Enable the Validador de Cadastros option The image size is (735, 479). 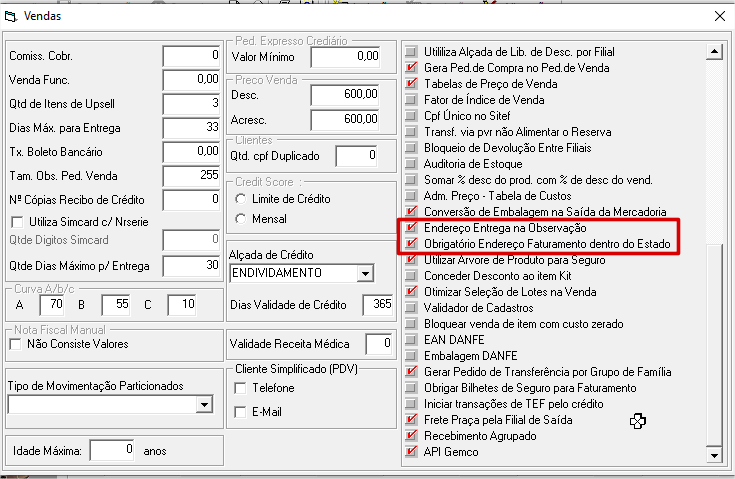pyautogui.click(x=411, y=308)
